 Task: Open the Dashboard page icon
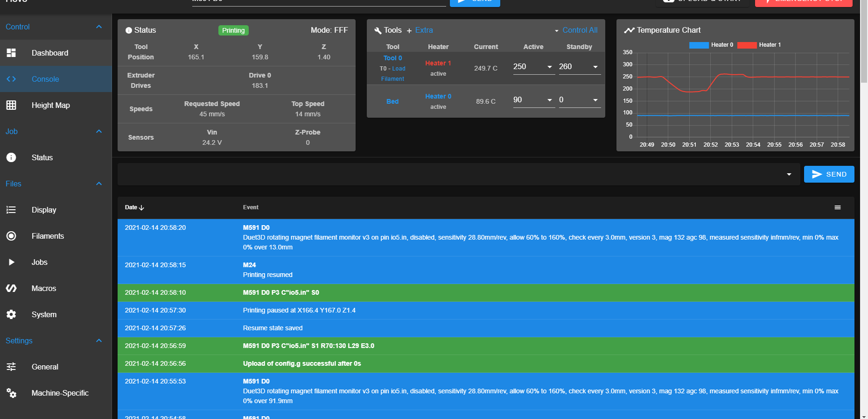11,53
